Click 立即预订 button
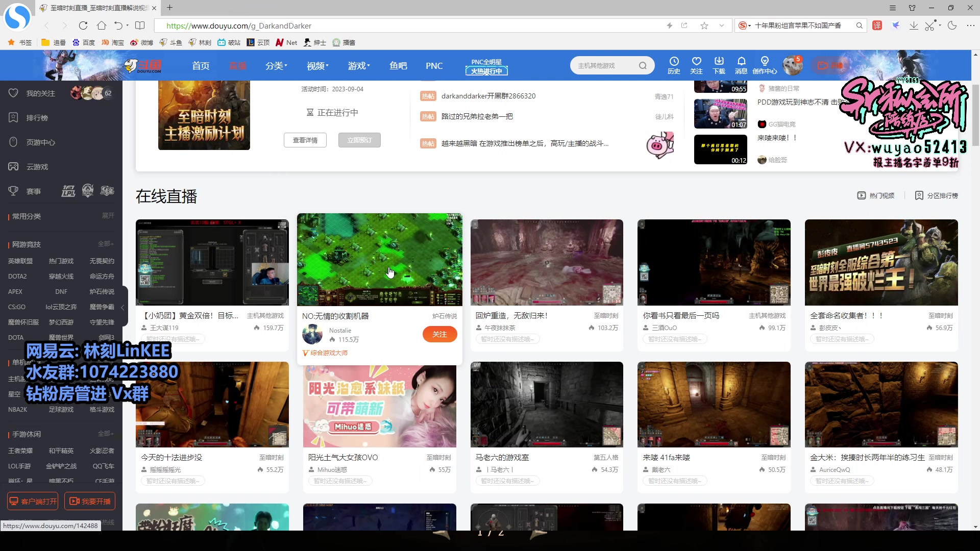This screenshot has height=551, width=980. [359, 140]
